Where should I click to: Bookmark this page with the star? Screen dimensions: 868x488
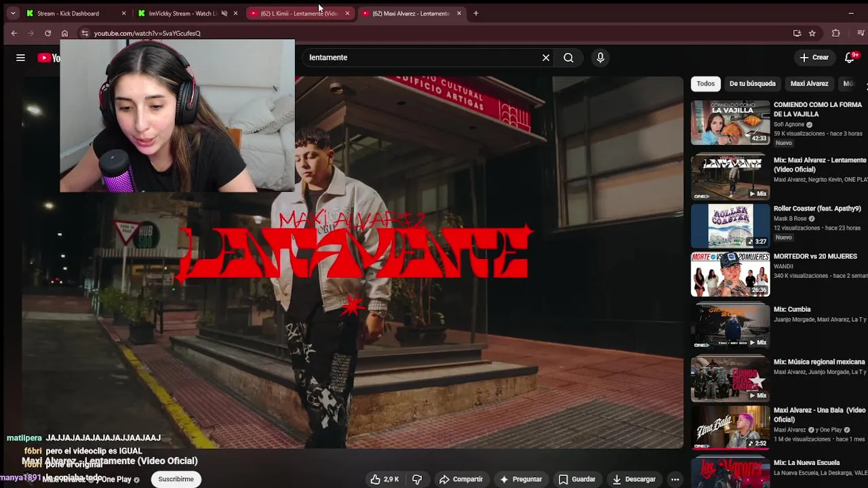812,33
